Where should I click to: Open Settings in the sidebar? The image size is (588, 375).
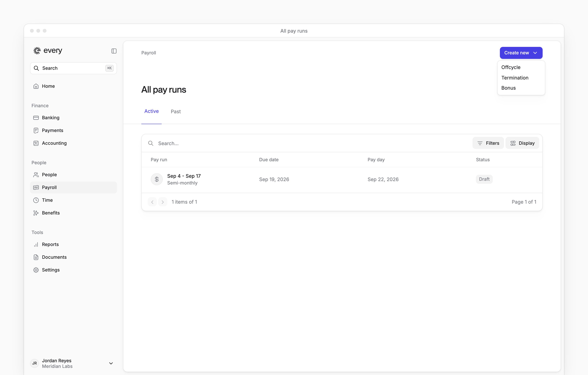pyautogui.click(x=73, y=270)
